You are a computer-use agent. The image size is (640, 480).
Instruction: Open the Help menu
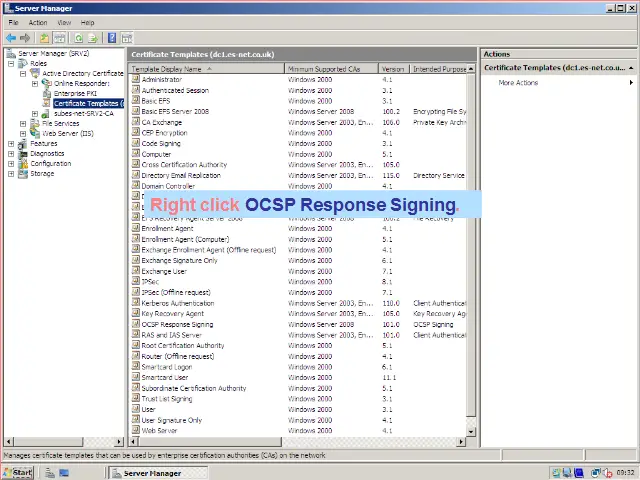coord(87,22)
